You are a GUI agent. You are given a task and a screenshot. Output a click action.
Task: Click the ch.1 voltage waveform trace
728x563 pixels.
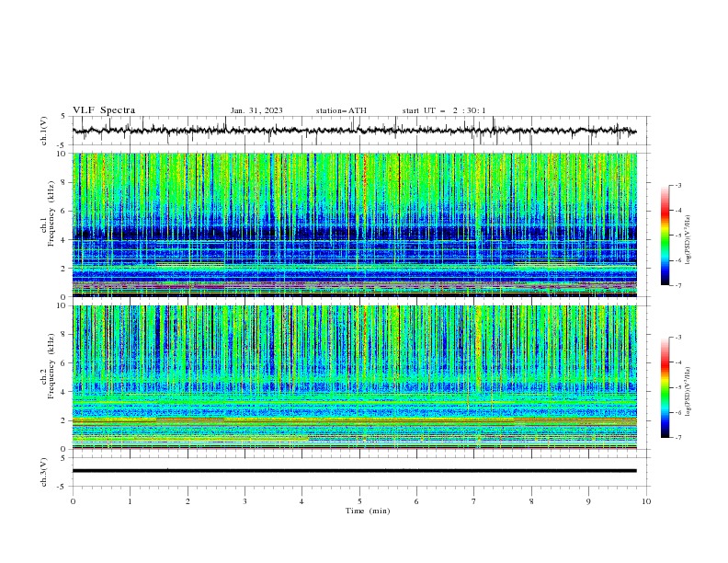(x=354, y=131)
